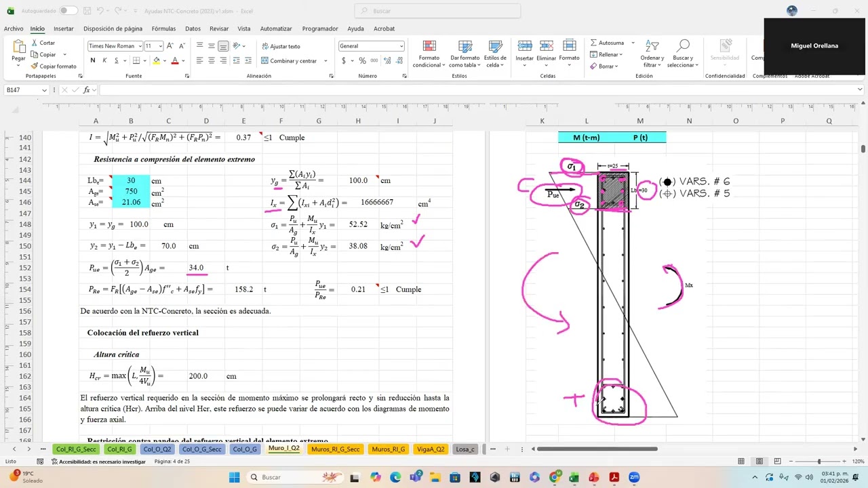Select the Col_RI_G_Secc sheet tab
Image resolution: width=868 pixels, height=488 pixels.
pos(76,449)
